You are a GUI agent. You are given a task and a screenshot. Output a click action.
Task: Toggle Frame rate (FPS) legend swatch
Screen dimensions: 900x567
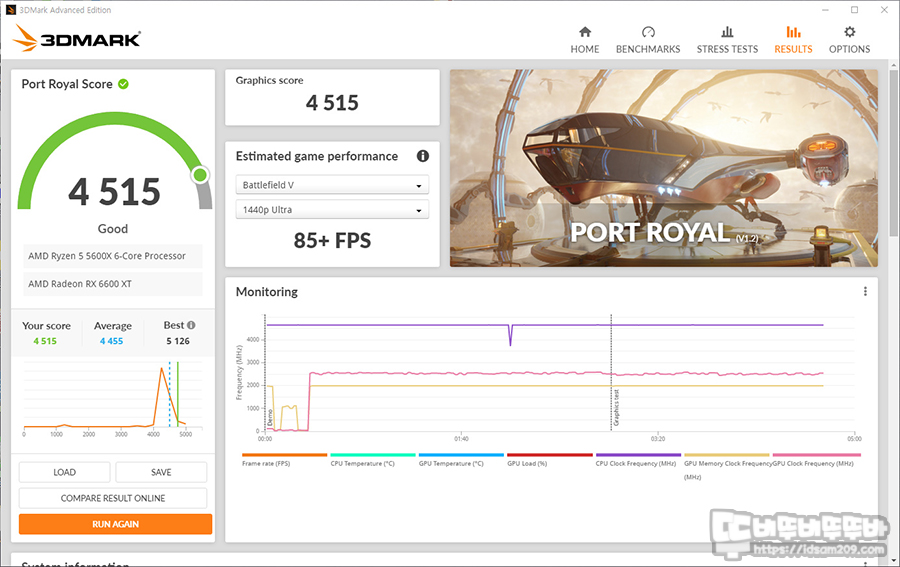point(285,455)
